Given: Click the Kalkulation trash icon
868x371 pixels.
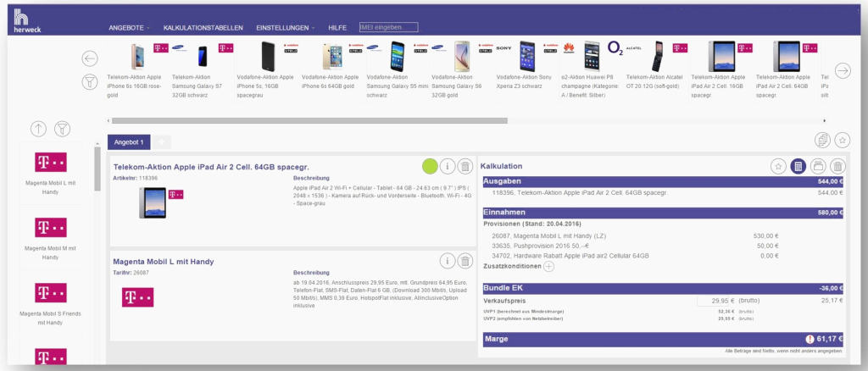Looking at the screenshot, I should point(838,166).
